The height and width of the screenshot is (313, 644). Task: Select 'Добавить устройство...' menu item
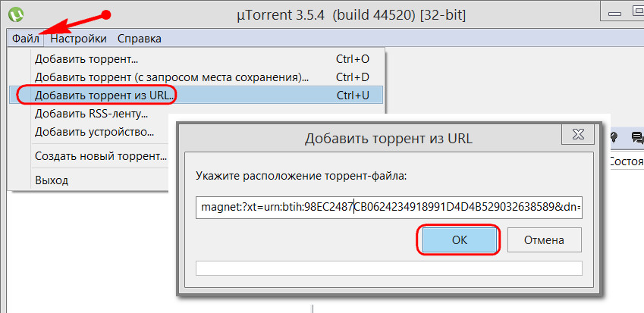94,132
